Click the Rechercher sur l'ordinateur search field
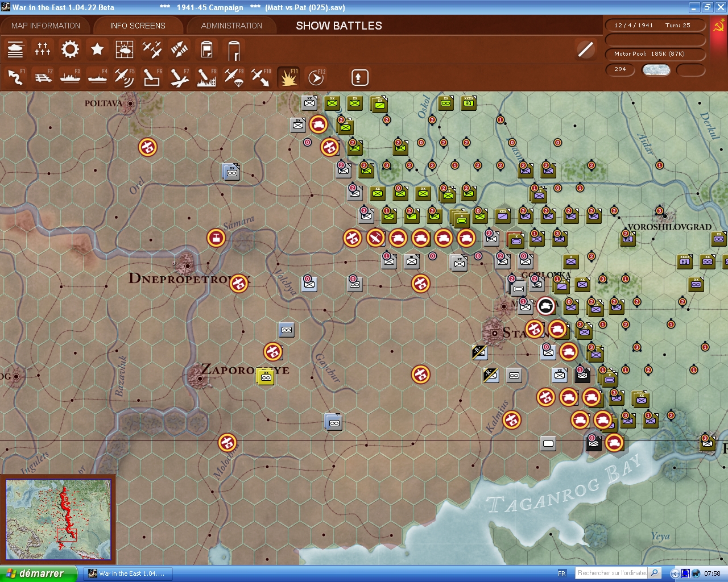Image resolution: width=728 pixels, height=582 pixels. (x=612, y=573)
